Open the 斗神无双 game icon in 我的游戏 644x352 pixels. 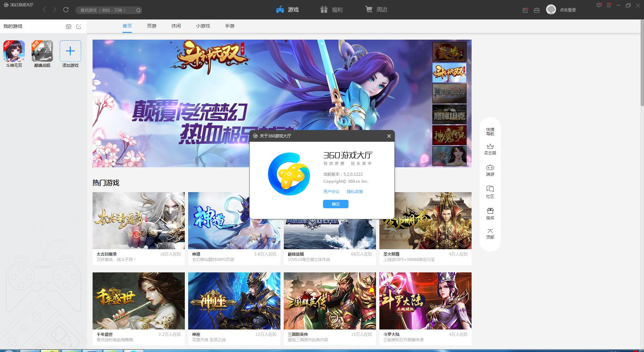(x=14, y=51)
